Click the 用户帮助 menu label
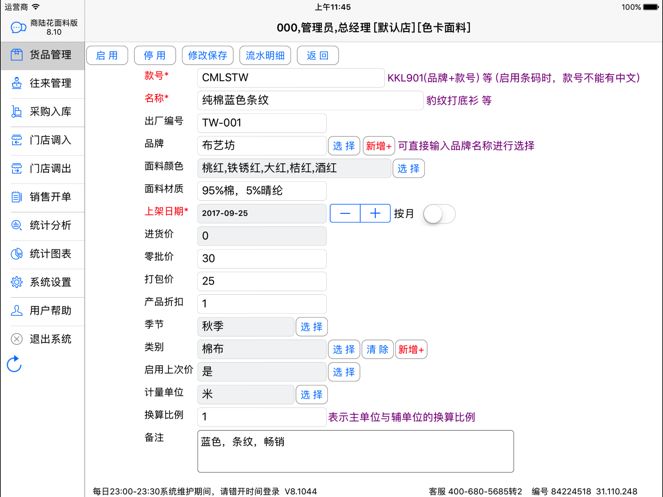Image resolution: width=663 pixels, height=497 pixels. pyautogui.click(x=50, y=310)
